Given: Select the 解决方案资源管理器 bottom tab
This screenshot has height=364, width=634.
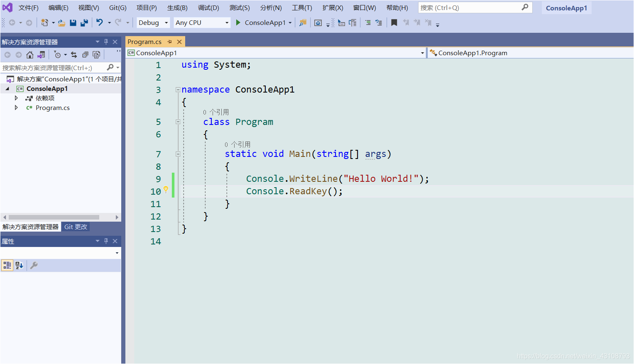Looking at the screenshot, I should [x=31, y=227].
